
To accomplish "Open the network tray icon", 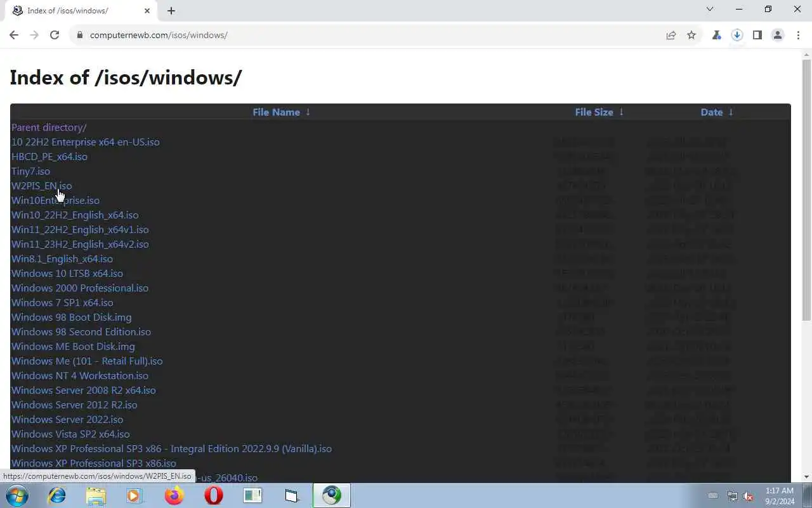I will 733,496.
